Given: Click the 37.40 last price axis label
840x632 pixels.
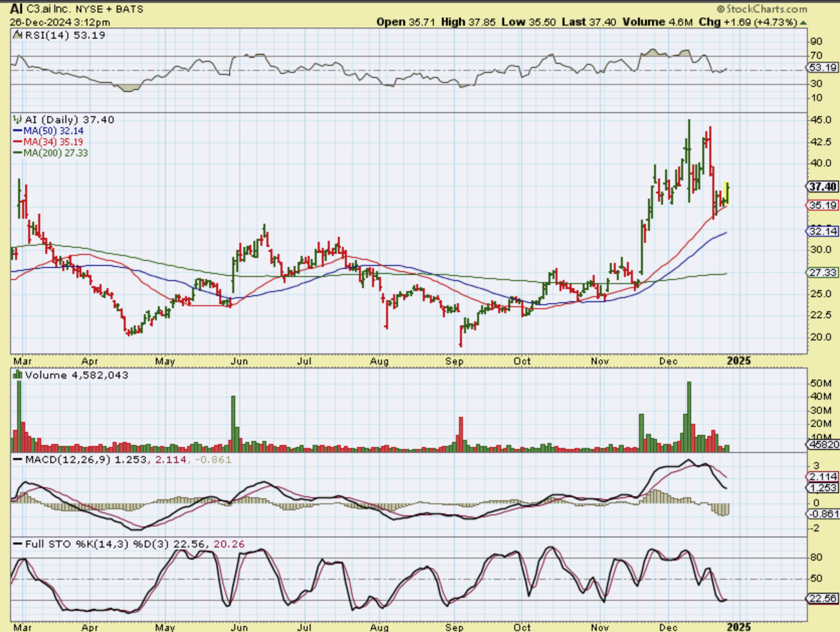Looking at the screenshot, I should click(822, 187).
